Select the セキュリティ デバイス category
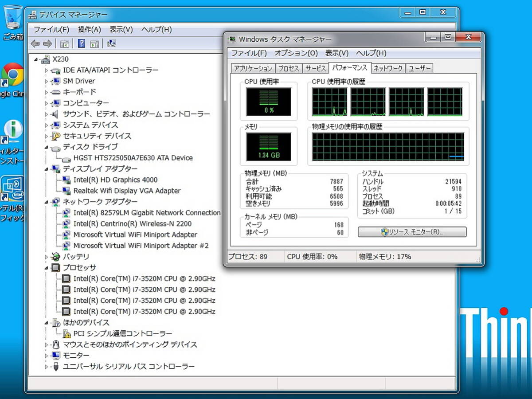 click(x=97, y=136)
